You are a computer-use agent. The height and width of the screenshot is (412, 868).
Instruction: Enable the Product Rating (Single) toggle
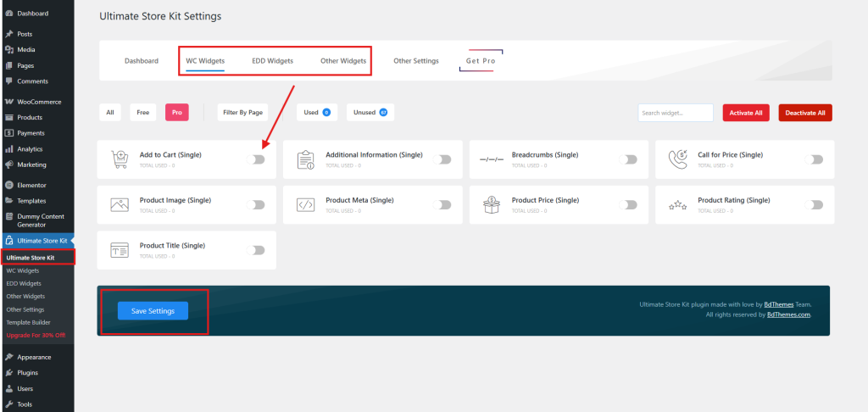coord(814,205)
